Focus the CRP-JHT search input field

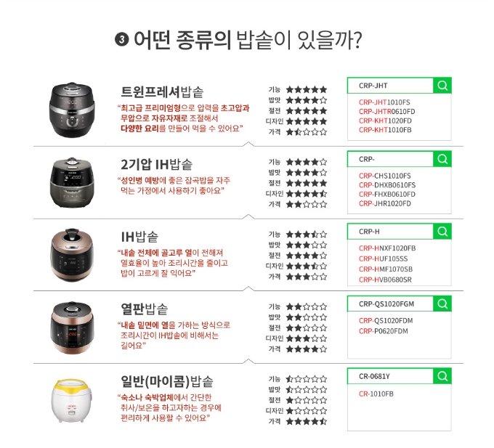click(390, 86)
